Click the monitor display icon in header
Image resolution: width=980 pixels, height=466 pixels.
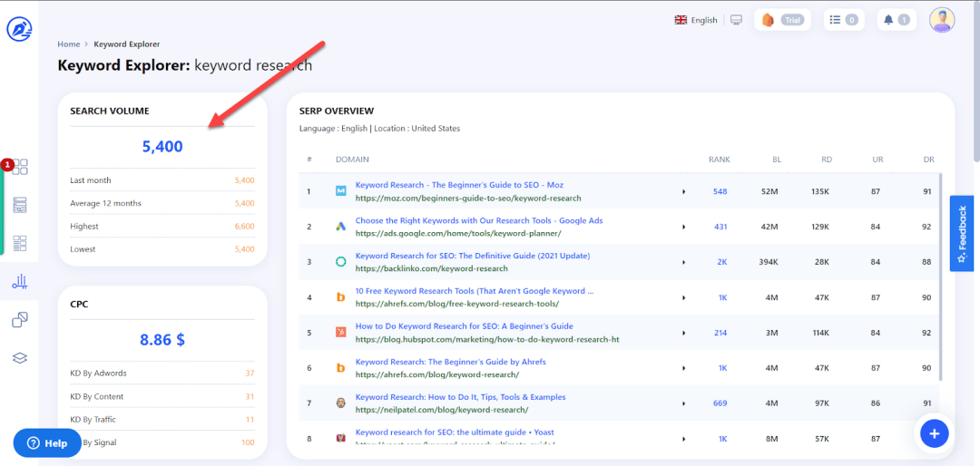(736, 20)
